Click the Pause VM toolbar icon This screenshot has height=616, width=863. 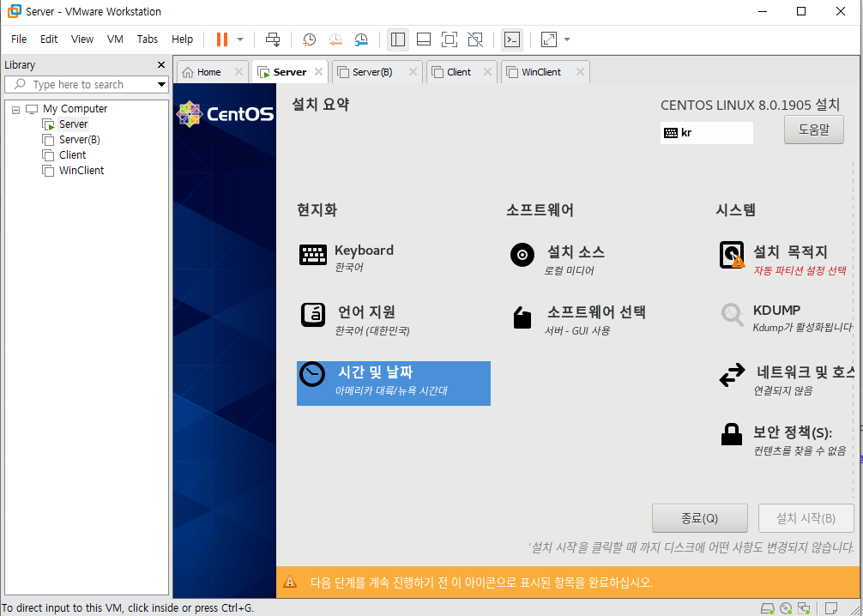click(x=222, y=39)
